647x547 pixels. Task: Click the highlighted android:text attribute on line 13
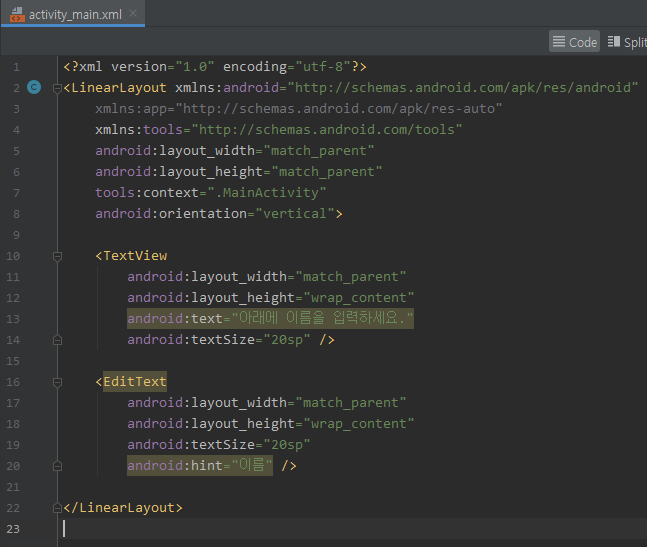pos(270,318)
